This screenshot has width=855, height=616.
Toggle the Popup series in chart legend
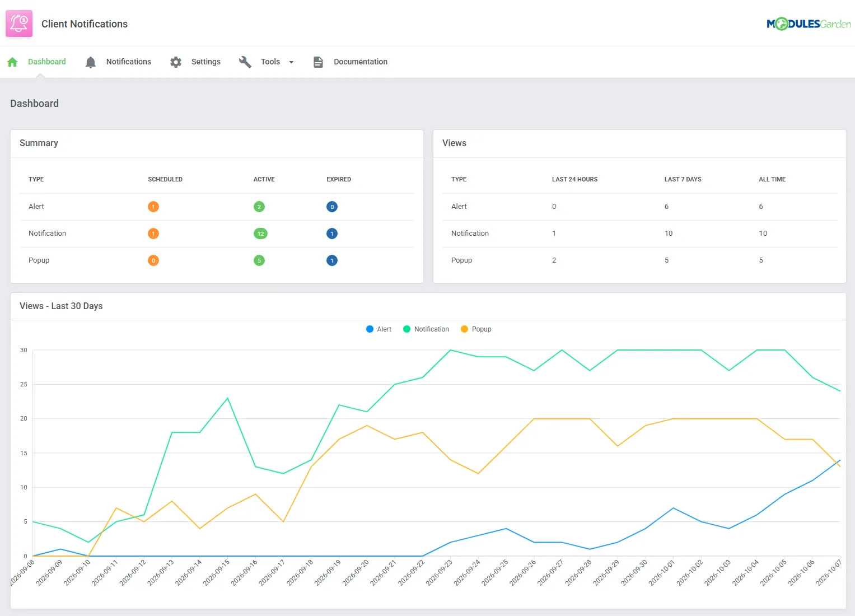(476, 329)
